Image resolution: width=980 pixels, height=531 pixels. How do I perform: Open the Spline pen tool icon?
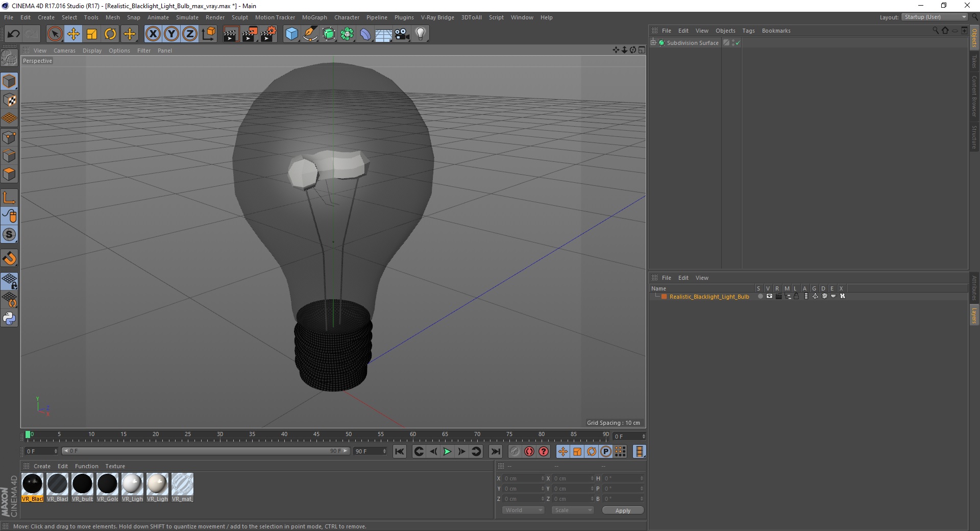coord(310,34)
